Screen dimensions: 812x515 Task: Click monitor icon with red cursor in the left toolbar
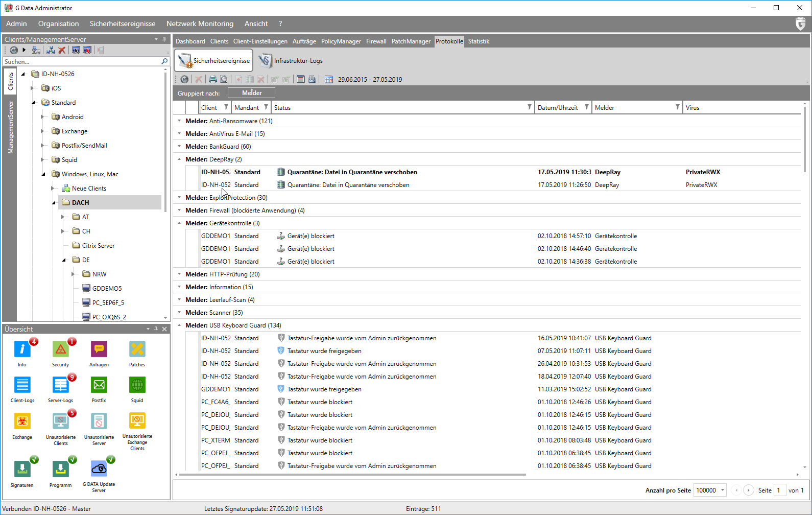pyautogui.click(x=87, y=50)
